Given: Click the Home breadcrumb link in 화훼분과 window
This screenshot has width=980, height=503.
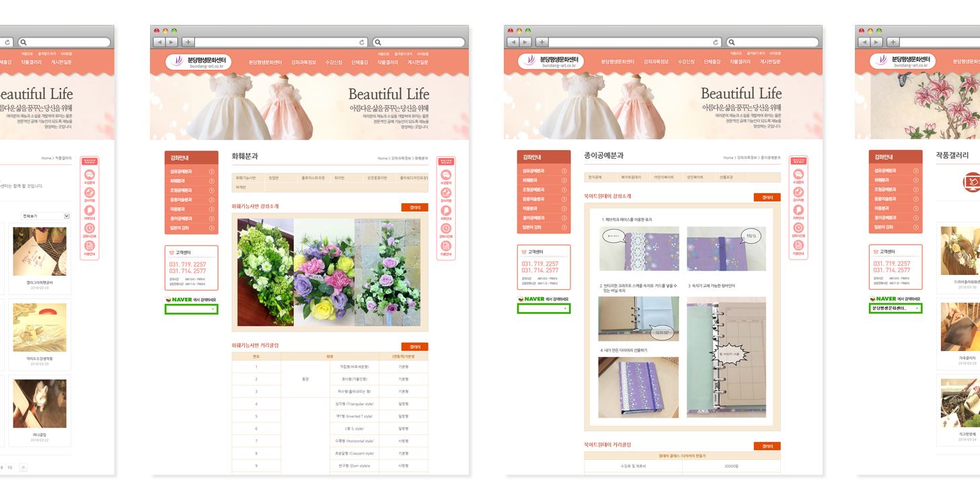Looking at the screenshot, I should point(382,159).
